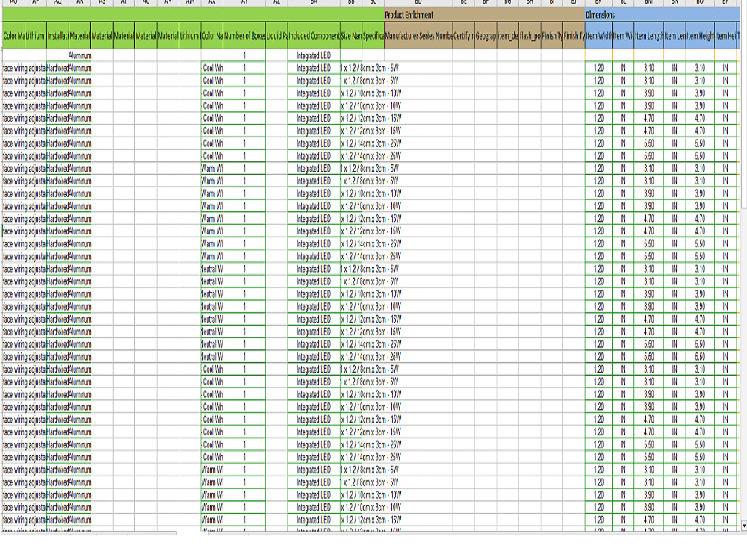Select the Item Len unit header cell
This screenshot has width=747, height=560.
tap(674, 35)
